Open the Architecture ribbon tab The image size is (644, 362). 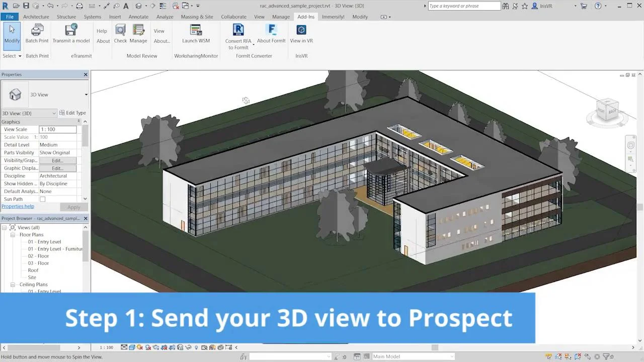pos(36,17)
